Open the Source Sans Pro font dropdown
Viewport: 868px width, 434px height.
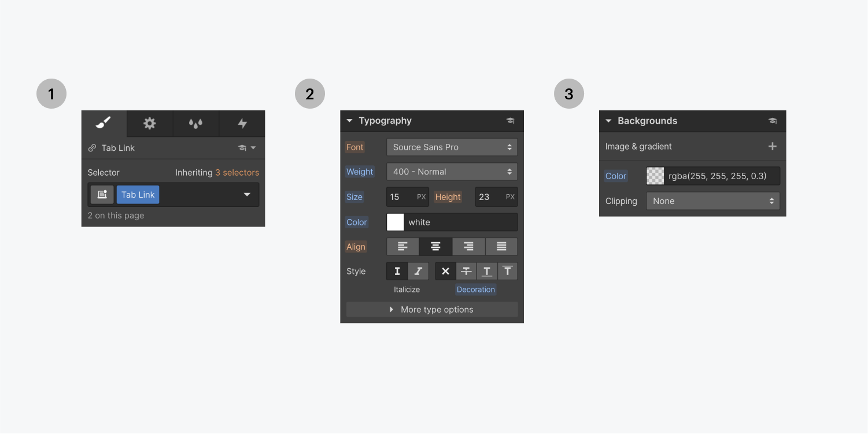452,147
